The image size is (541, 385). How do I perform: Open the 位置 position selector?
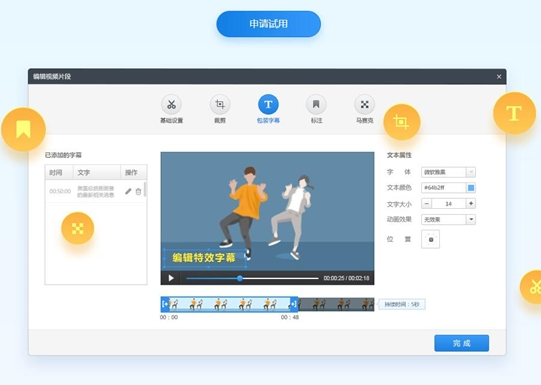pos(431,239)
